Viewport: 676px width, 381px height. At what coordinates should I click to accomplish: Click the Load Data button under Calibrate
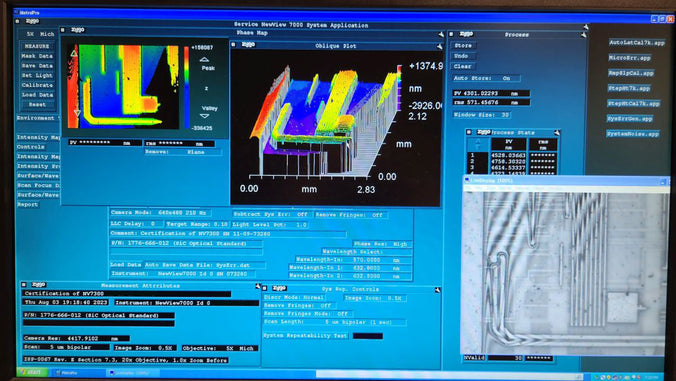click(x=38, y=95)
